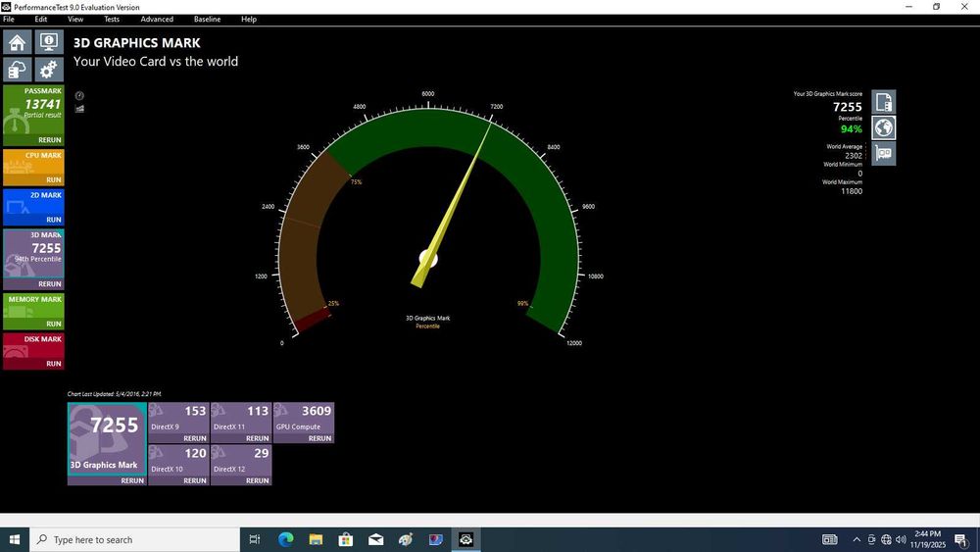This screenshot has width=980, height=552.
Task: Open the cloud baseline manager icon
Action: tap(18, 70)
